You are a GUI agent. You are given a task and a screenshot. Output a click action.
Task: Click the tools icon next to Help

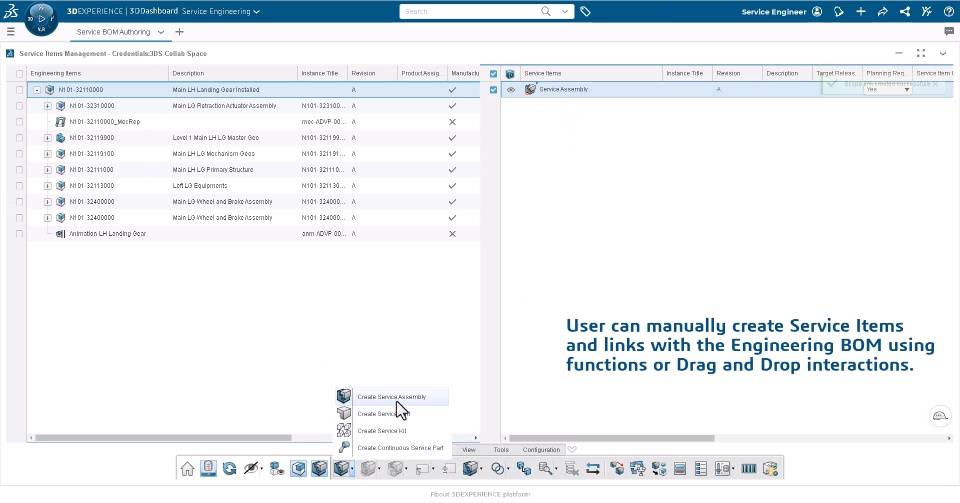coord(926,11)
